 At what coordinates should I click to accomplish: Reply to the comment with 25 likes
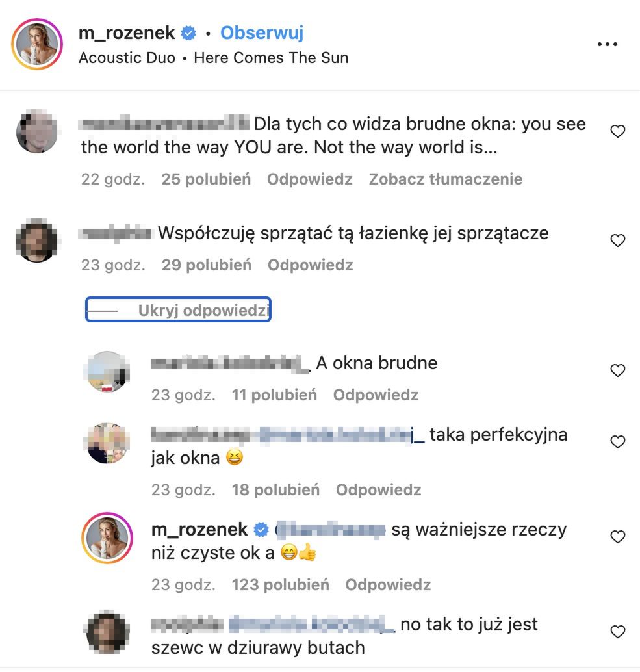click(309, 179)
